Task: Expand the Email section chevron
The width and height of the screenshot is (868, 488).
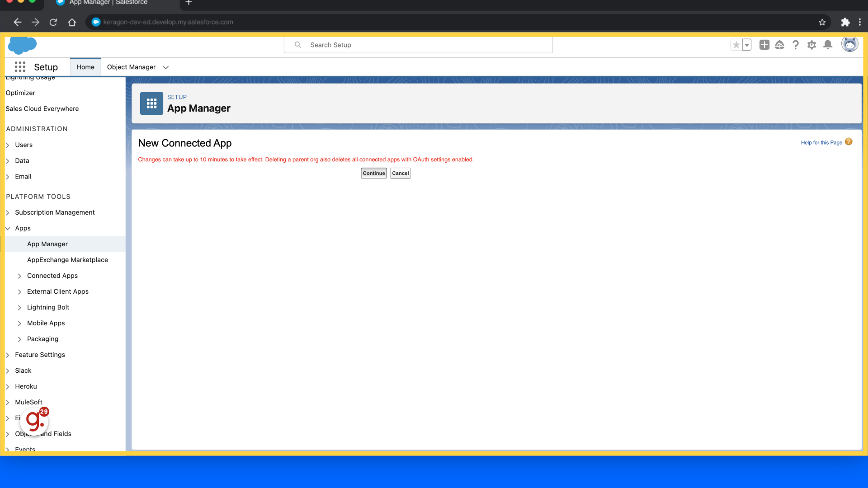Action: point(8,177)
